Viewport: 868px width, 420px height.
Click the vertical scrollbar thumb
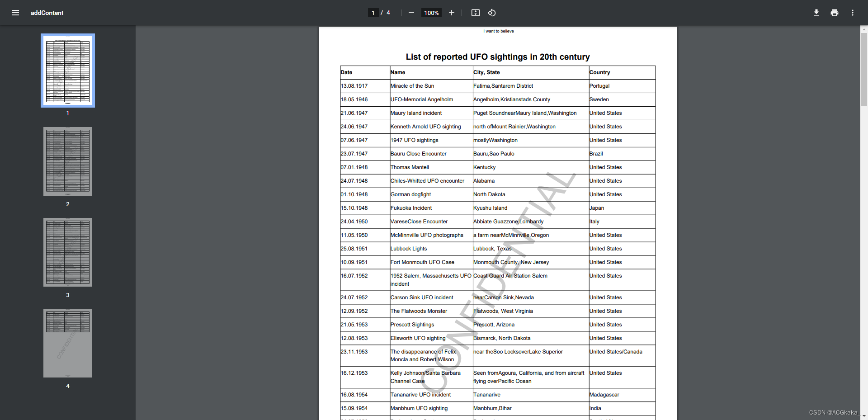point(864,69)
